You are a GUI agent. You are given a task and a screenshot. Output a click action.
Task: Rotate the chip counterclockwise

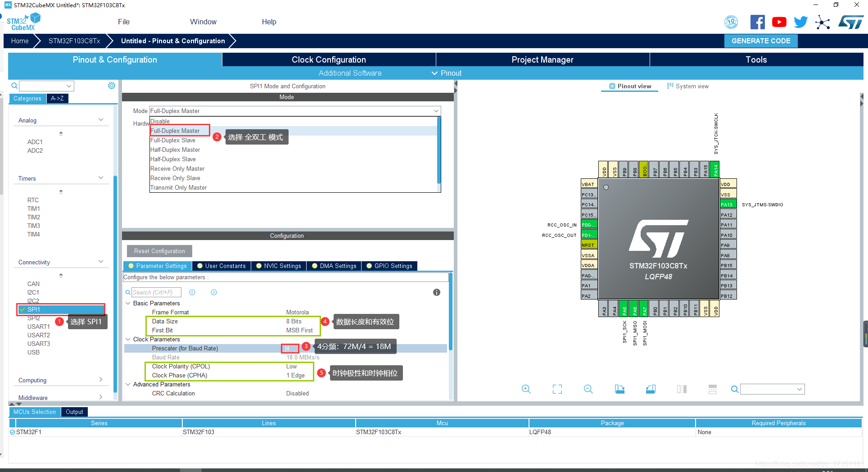pyautogui.click(x=650, y=389)
